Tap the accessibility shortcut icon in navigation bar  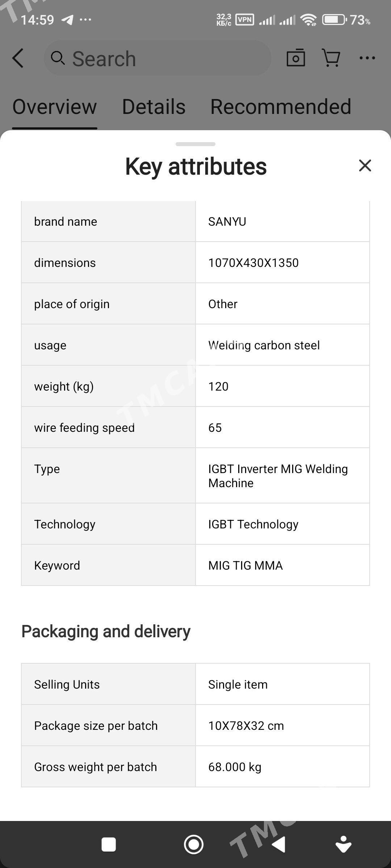point(343,844)
